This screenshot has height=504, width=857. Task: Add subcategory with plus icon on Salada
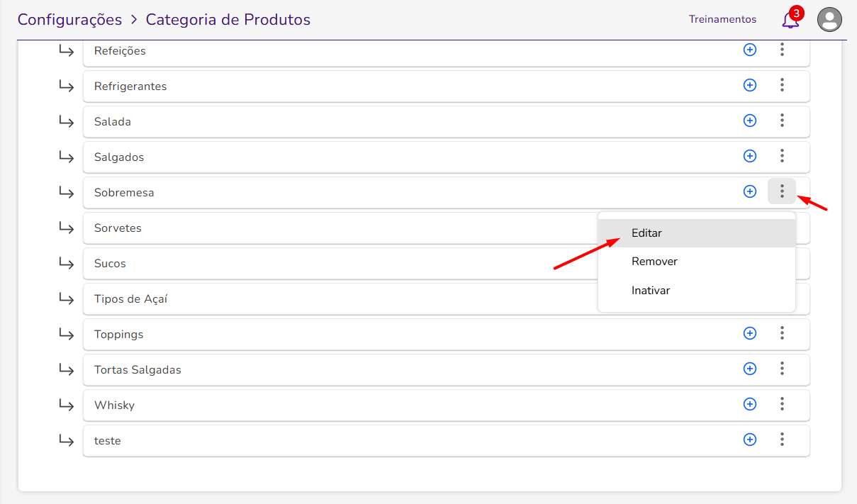pos(750,121)
